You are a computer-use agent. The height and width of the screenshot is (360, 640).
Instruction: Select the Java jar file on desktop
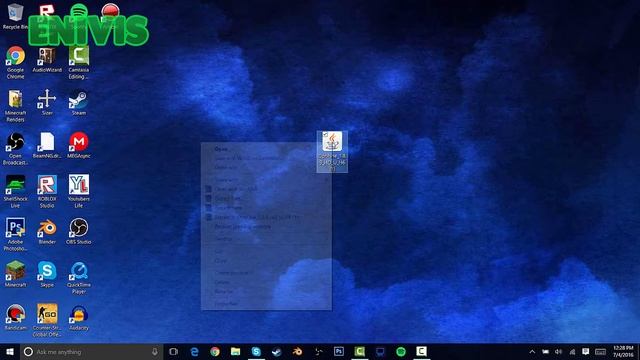[332, 151]
